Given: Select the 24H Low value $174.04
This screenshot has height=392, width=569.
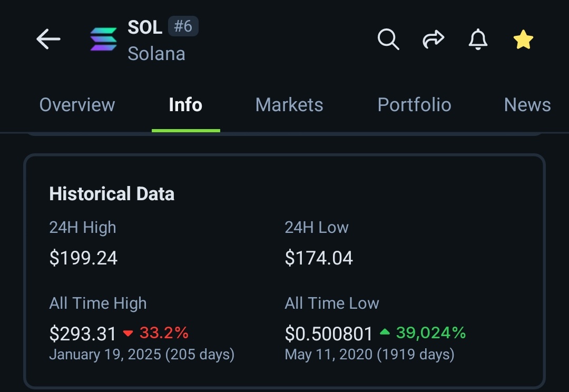Looking at the screenshot, I should 319,258.
